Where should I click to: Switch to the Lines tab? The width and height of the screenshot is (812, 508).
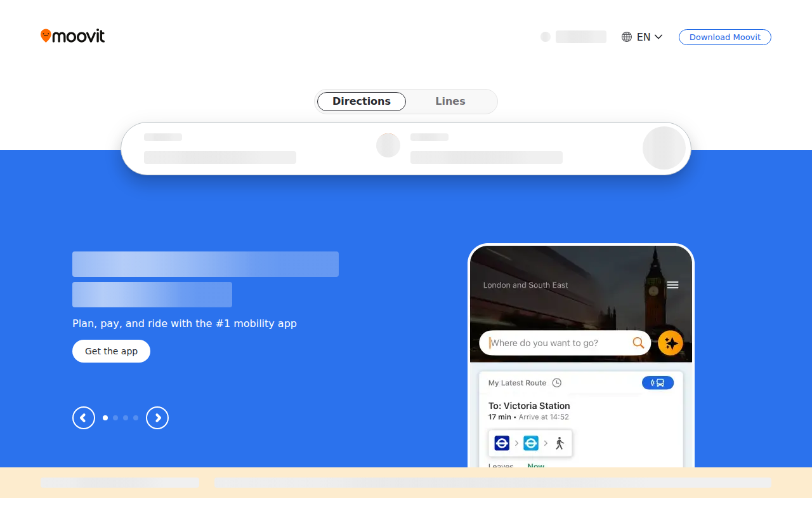450,102
